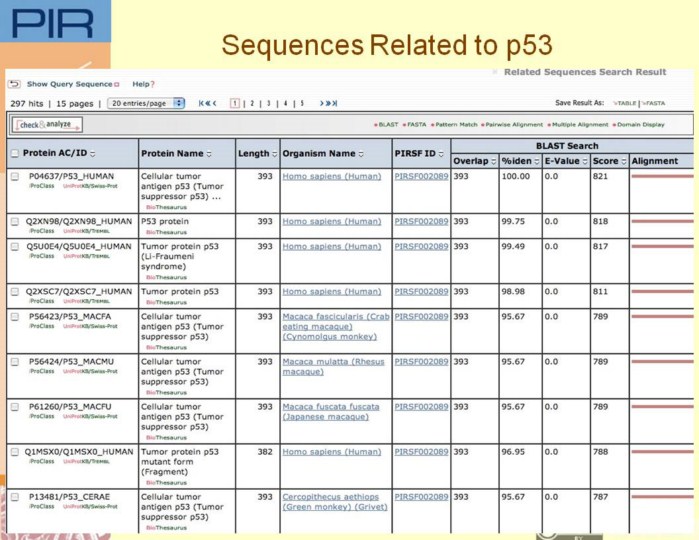Open the 20 entries/page dropdown
The width and height of the screenshot is (699, 540).
(x=147, y=103)
